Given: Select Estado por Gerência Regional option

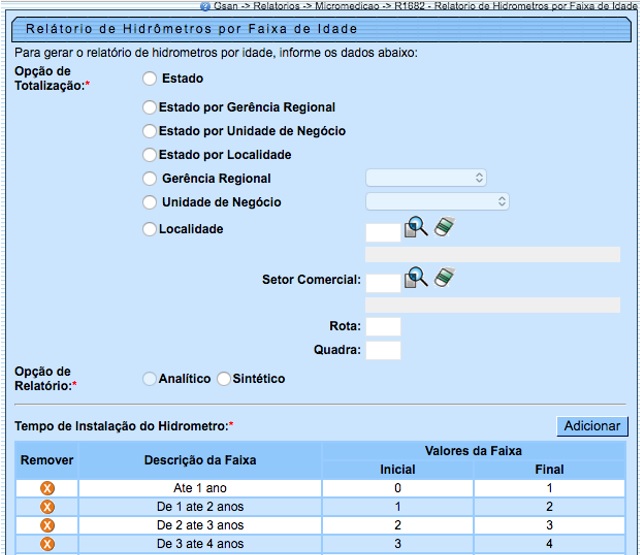Looking at the screenshot, I should click(149, 107).
